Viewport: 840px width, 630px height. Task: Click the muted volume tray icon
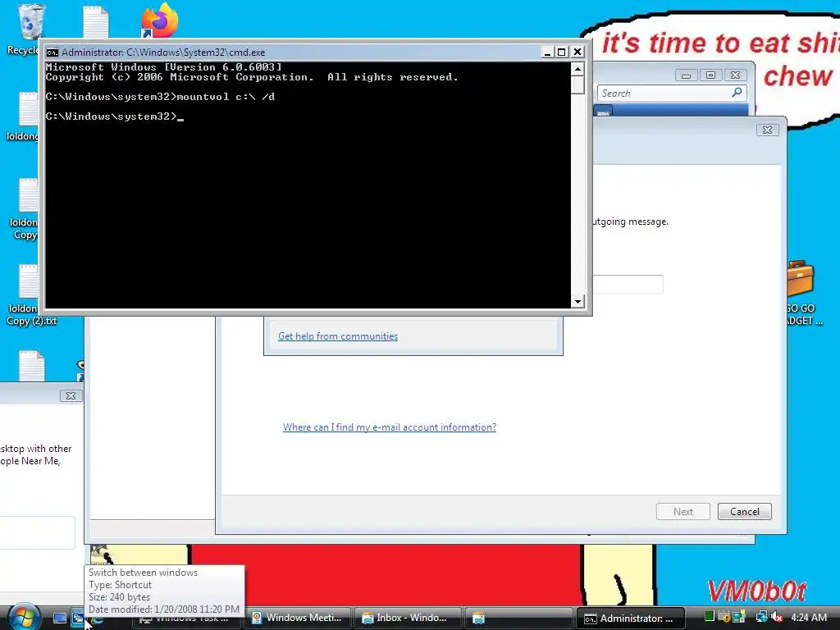(x=778, y=617)
